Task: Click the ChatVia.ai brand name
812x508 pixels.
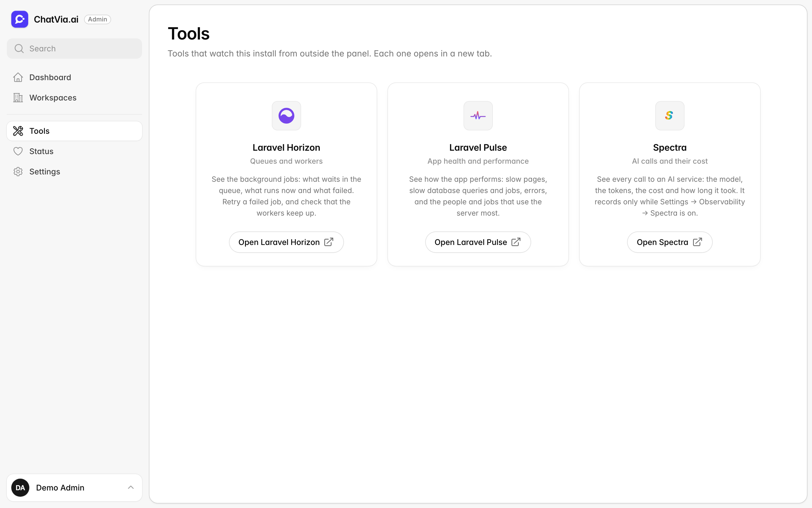Action: (x=56, y=19)
